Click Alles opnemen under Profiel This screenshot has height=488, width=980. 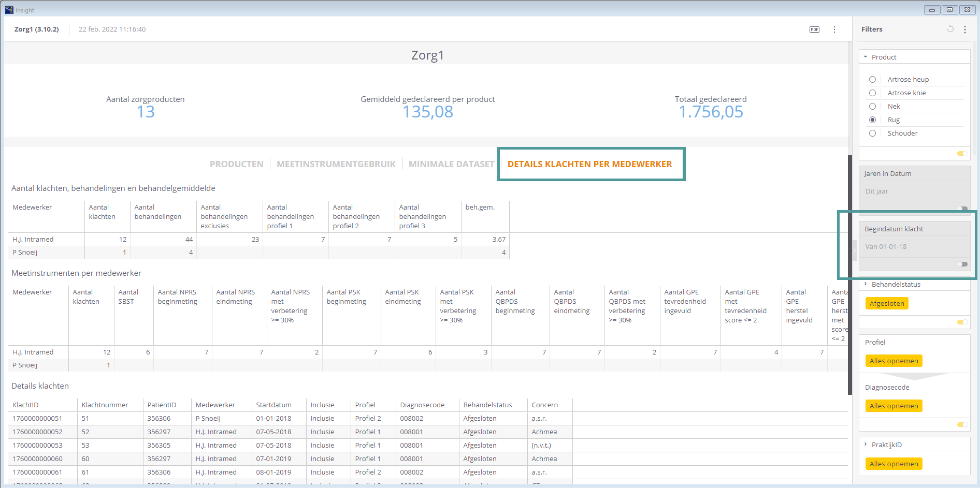pos(893,361)
